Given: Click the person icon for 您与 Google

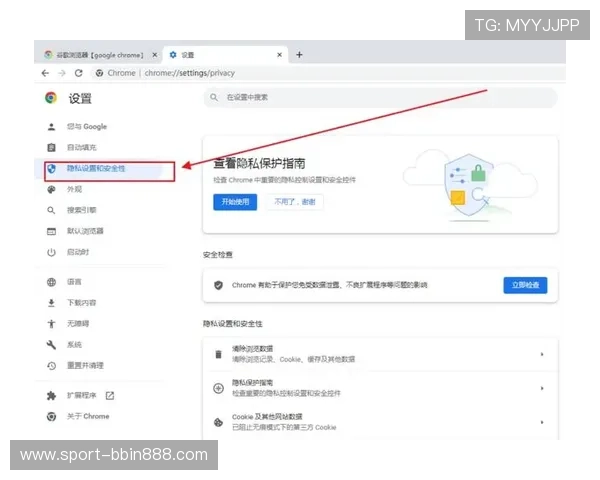Looking at the screenshot, I should click(51, 127).
